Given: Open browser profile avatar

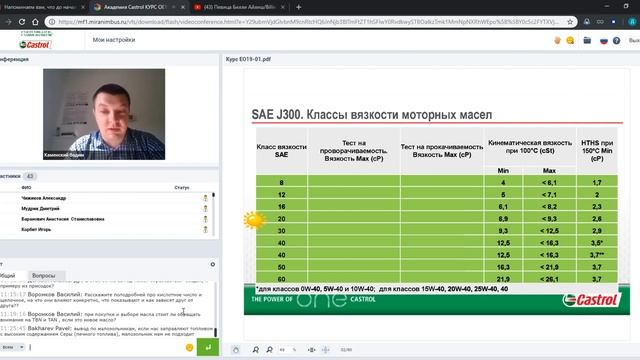Looking at the screenshot, I should [632, 22].
